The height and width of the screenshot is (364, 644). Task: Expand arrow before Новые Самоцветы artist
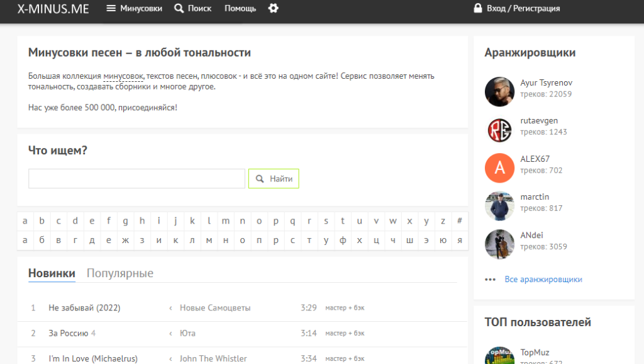click(170, 308)
